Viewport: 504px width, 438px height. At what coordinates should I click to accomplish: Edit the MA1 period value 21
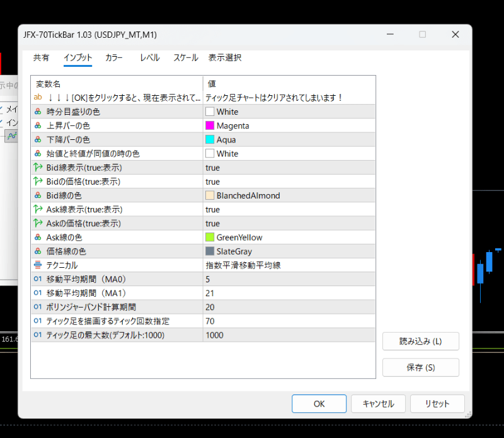coord(289,293)
